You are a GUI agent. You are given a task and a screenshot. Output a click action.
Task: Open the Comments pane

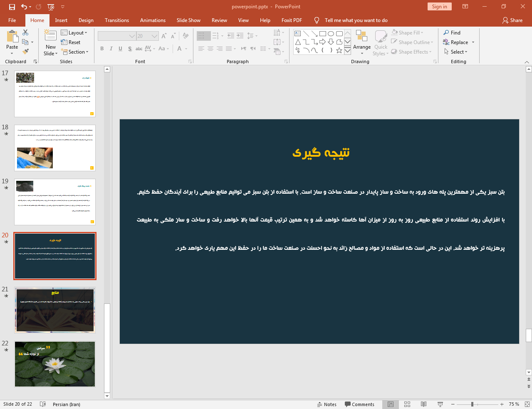pyautogui.click(x=359, y=404)
